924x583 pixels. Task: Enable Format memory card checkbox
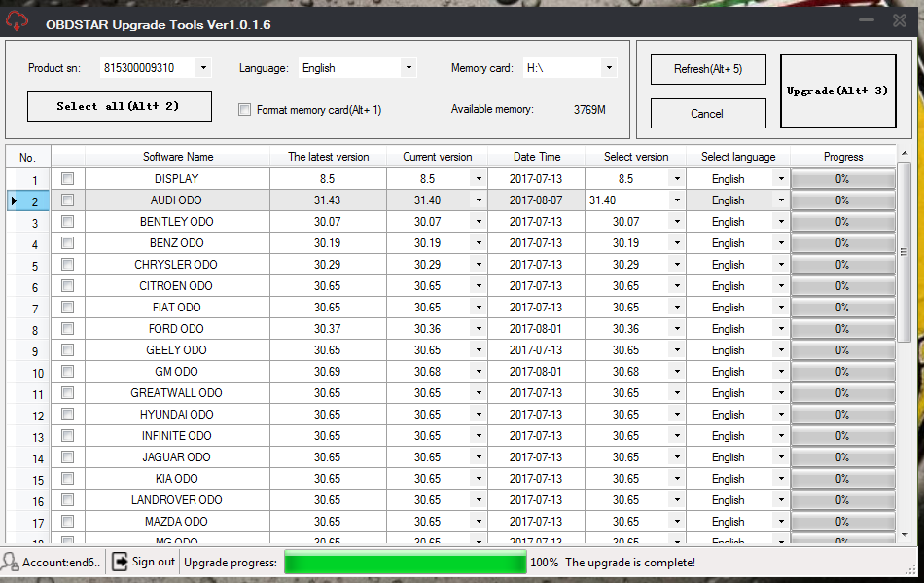pos(245,110)
